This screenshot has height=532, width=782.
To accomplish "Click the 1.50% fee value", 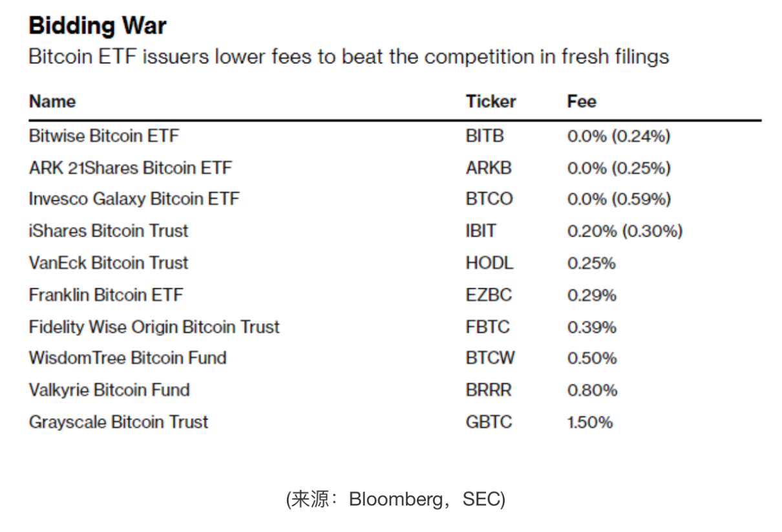I will (589, 422).
